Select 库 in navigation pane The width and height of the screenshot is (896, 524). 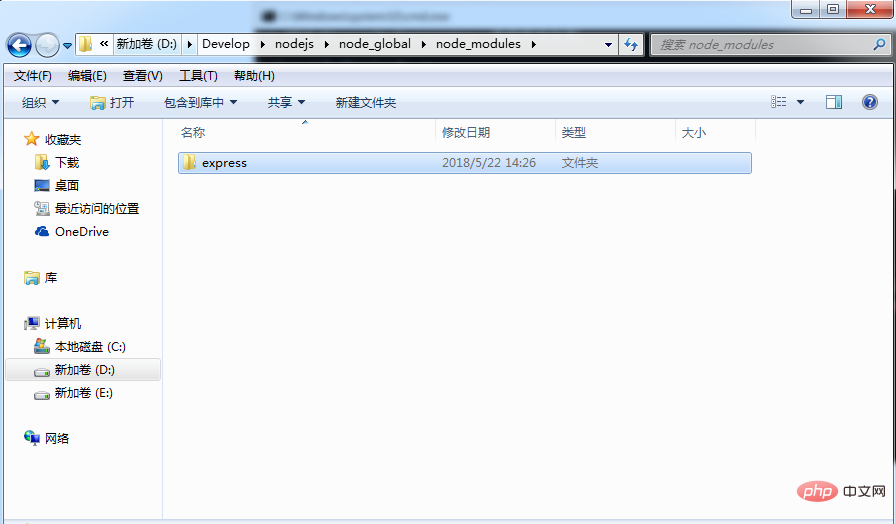click(51, 278)
